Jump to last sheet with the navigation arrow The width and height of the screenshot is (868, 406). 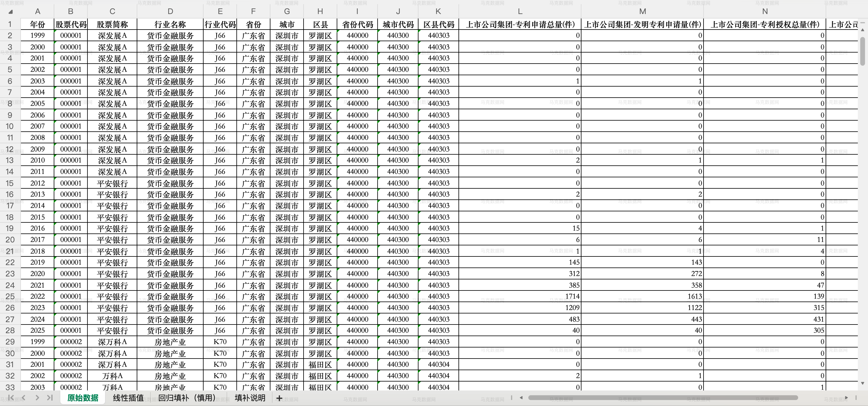(x=50, y=398)
